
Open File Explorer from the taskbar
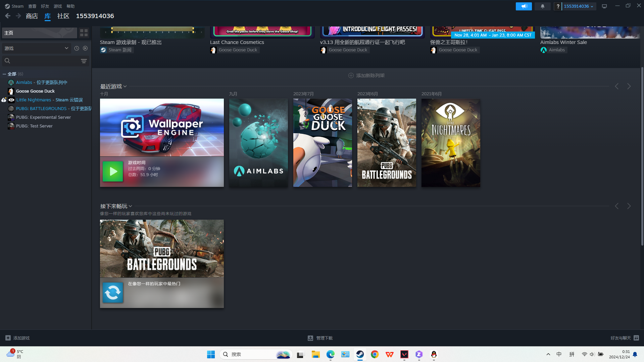(x=315, y=354)
